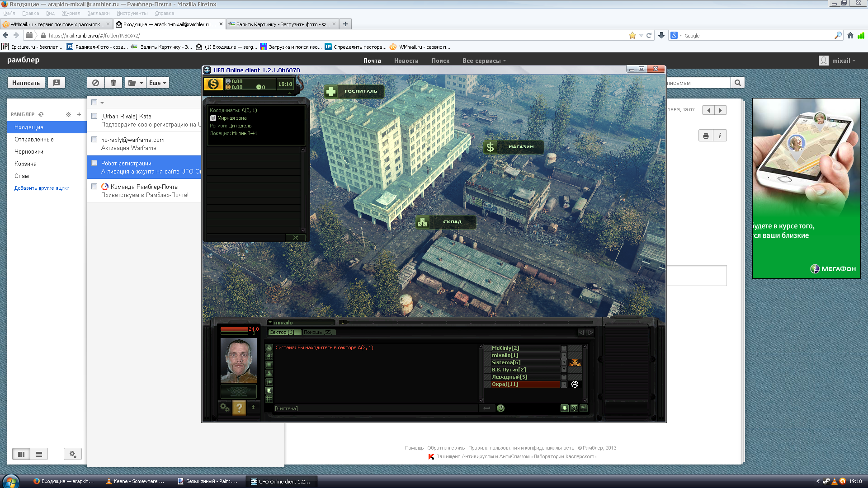Open the Склад warehouse icon

click(445, 222)
